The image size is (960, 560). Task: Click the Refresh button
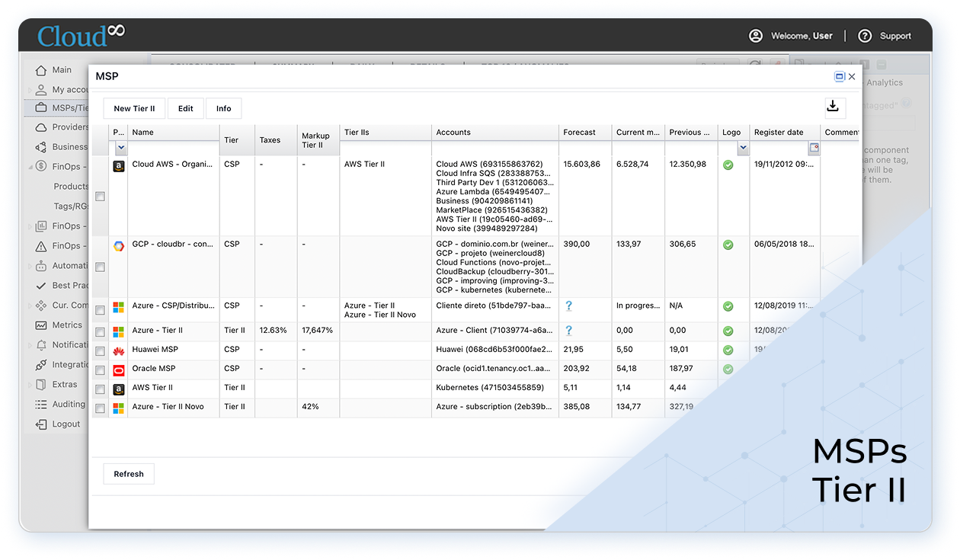click(129, 474)
